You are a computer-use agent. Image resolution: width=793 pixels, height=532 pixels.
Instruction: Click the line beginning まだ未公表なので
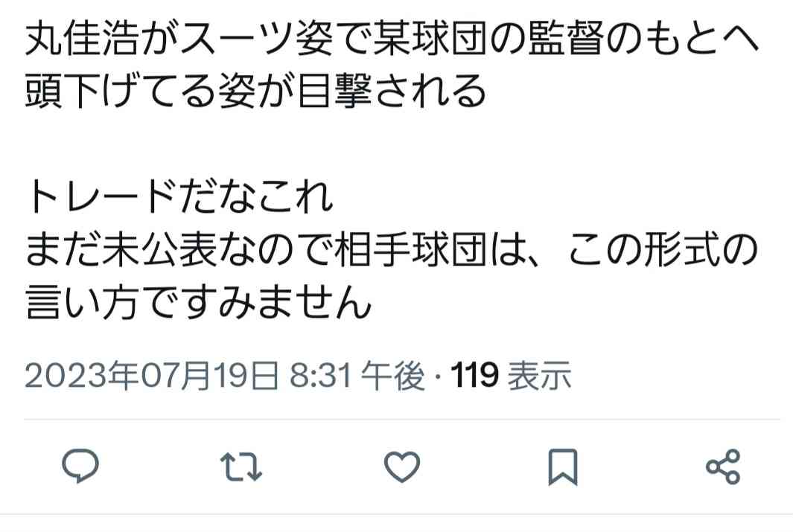click(x=392, y=249)
